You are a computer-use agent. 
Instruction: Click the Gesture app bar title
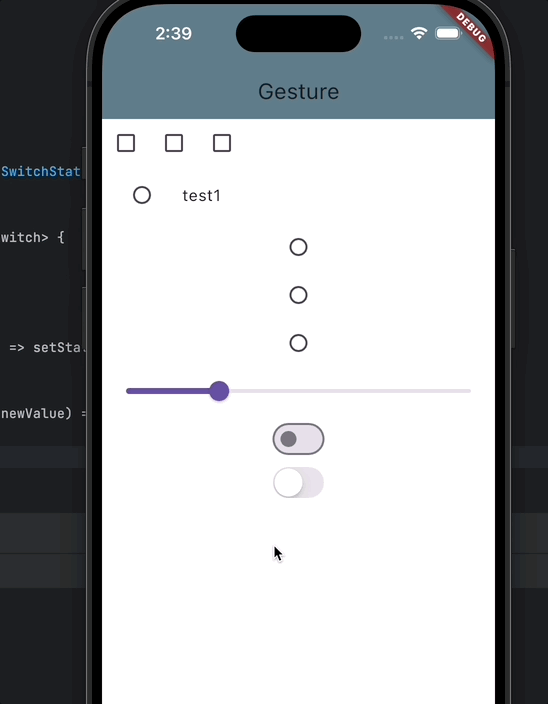click(x=298, y=92)
